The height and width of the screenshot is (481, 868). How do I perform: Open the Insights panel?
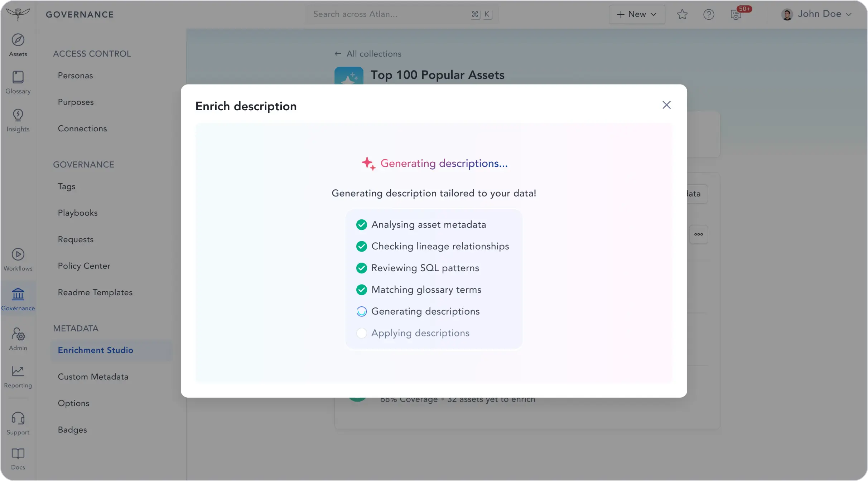point(18,120)
